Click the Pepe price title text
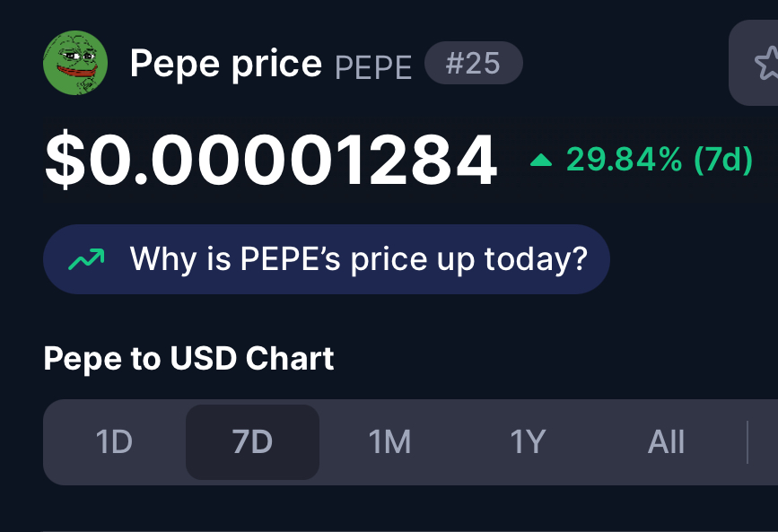Screen dimensions: 778x532 point(226,64)
